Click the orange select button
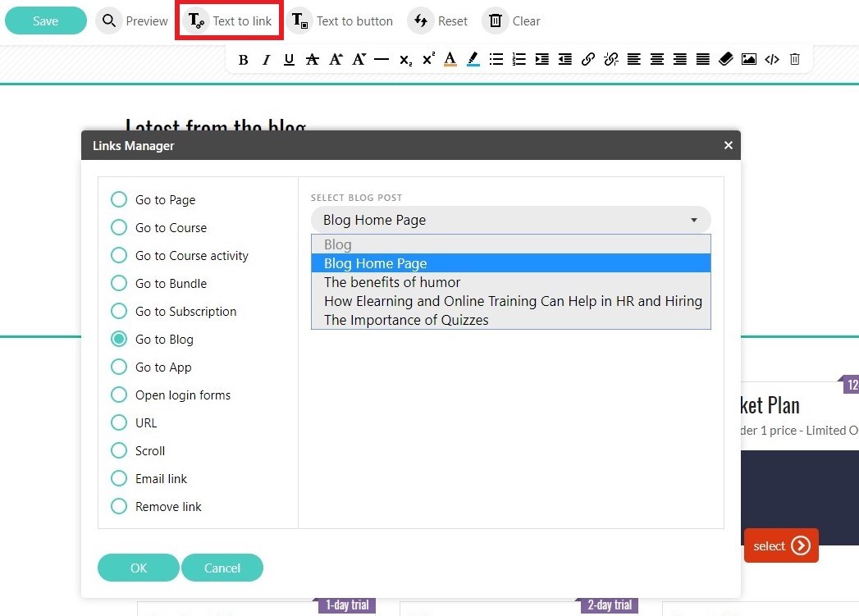The image size is (859, 616). coord(781,545)
